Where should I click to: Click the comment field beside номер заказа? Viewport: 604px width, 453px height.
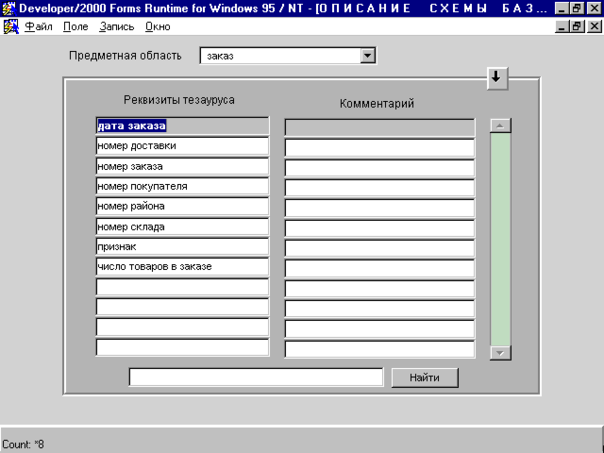(380, 168)
